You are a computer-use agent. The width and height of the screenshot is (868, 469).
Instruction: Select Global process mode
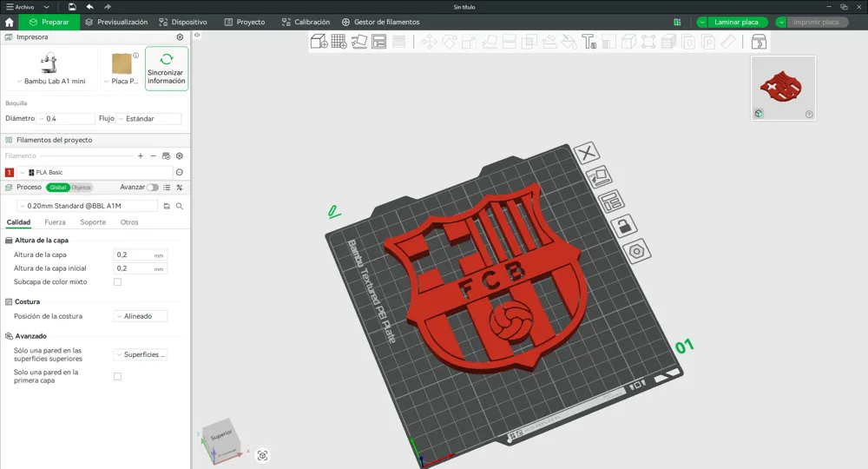tap(57, 187)
